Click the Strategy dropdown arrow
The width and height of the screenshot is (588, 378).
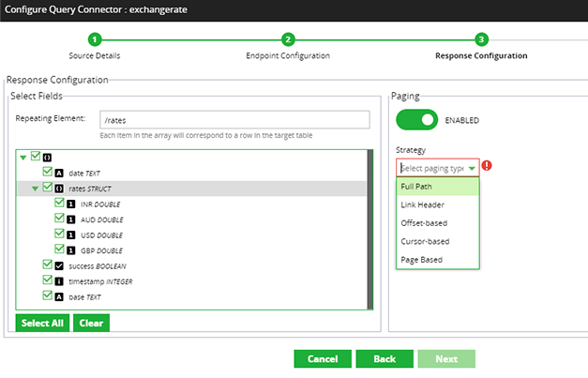[x=472, y=169]
